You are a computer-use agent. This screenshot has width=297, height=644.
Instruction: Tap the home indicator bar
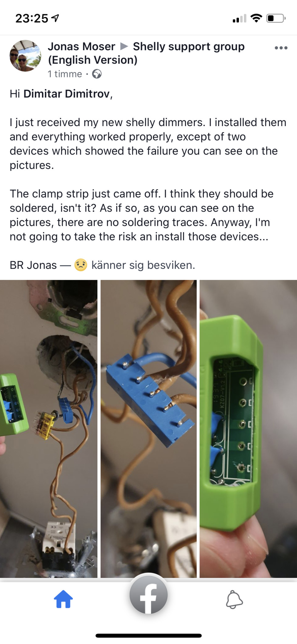148,636
